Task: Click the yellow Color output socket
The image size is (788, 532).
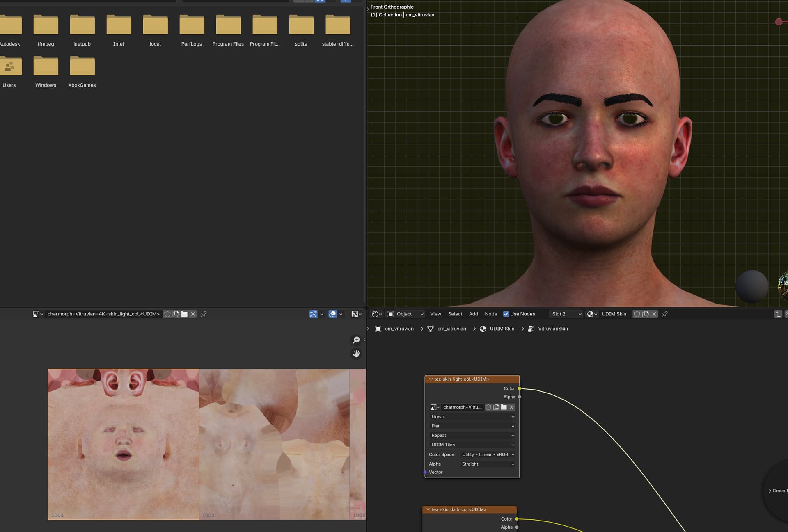Action: (519, 388)
